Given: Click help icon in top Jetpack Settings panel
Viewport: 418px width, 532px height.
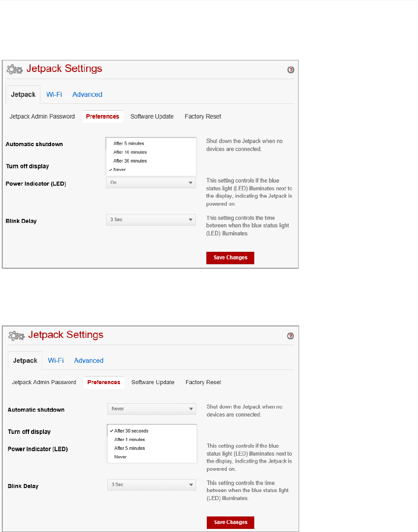Looking at the screenshot, I should (291, 70).
